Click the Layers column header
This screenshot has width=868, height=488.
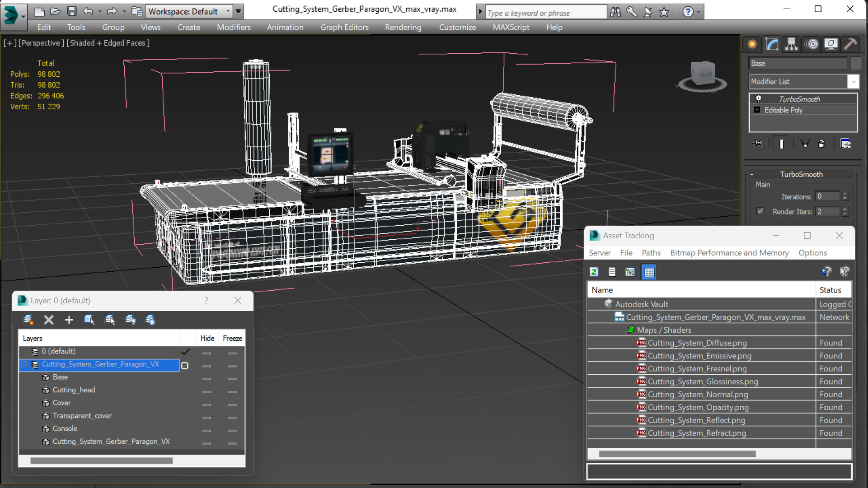click(x=99, y=338)
